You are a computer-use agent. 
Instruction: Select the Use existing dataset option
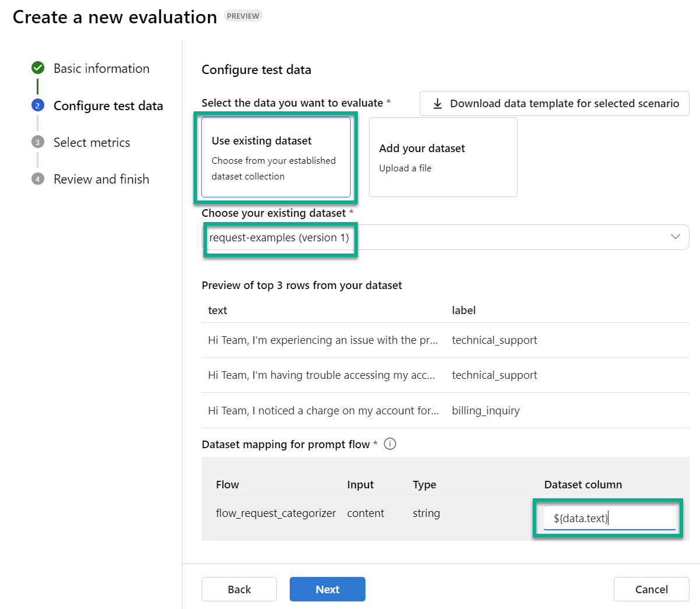tap(276, 157)
